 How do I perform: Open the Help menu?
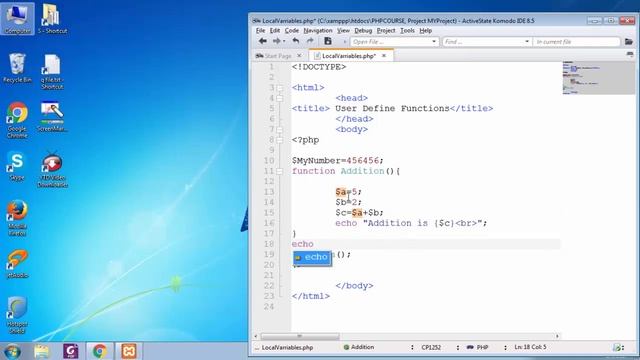(425, 31)
